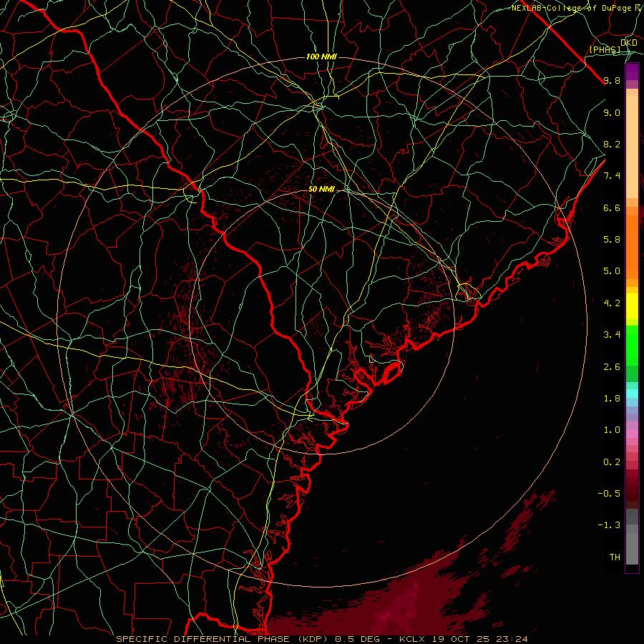Click the cyan segment of the color bar
Image resolution: width=644 pixels, height=644 pixels.
pos(632,394)
